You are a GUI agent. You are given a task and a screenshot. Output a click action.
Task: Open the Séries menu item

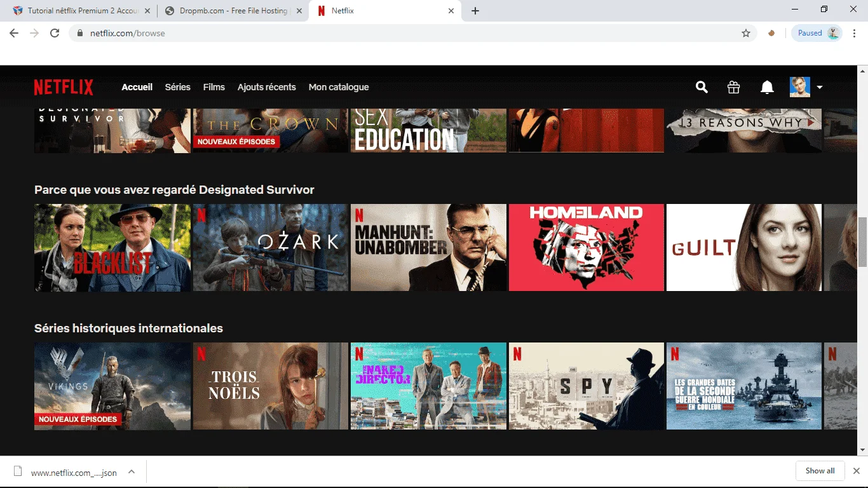click(x=178, y=87)
